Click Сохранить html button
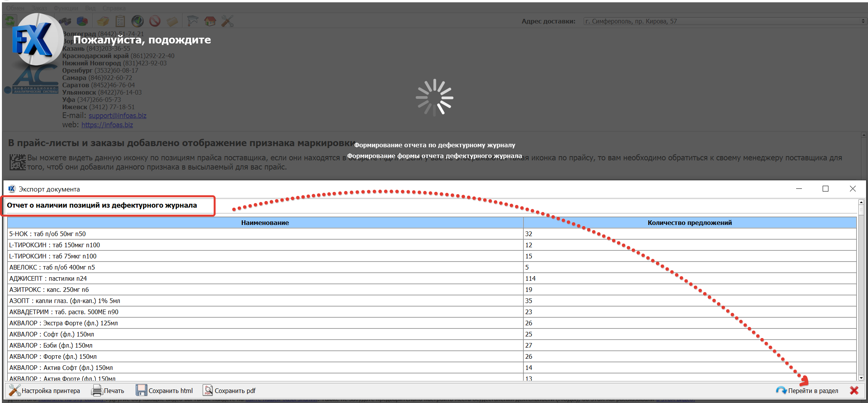 pyautogui.click(x=164, y=391)
